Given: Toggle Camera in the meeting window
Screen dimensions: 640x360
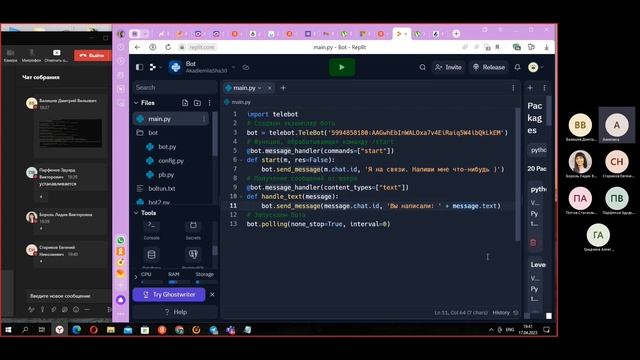Looking at the screenshot, I should point(11,56).
